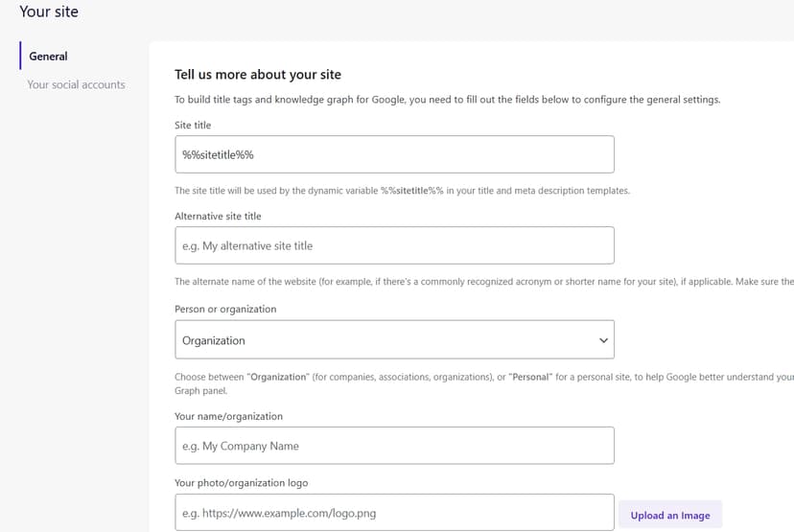Click the 'Alternative site title' label
Image resolution: width=794 pixels, height=532 pixels.
[218, 216]
